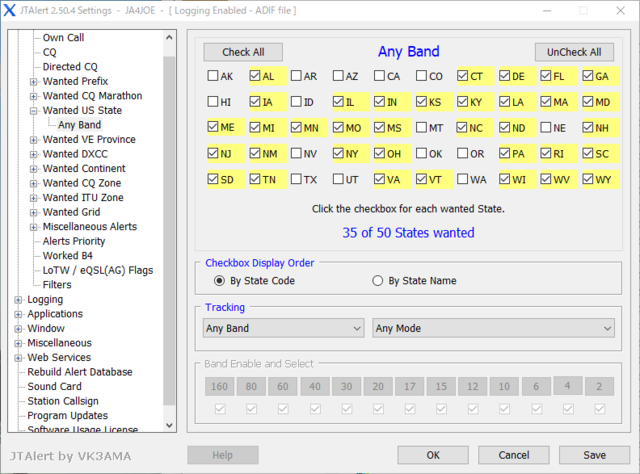
Task: Click the JTAlert X logo in title bar
Action: (9, 10)
